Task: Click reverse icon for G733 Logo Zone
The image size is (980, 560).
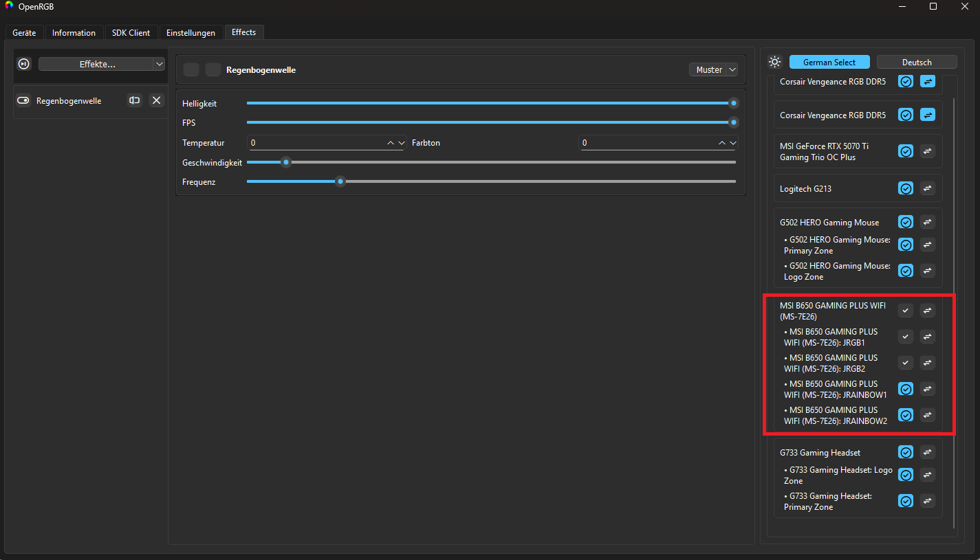Action: pyautogui.click(x=928, y=475)
